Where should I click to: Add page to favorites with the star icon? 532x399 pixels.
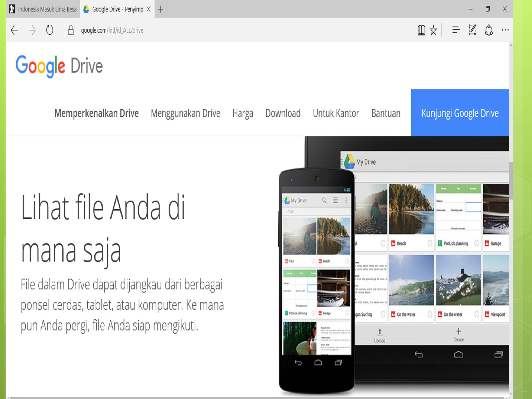tap(434, 30)
